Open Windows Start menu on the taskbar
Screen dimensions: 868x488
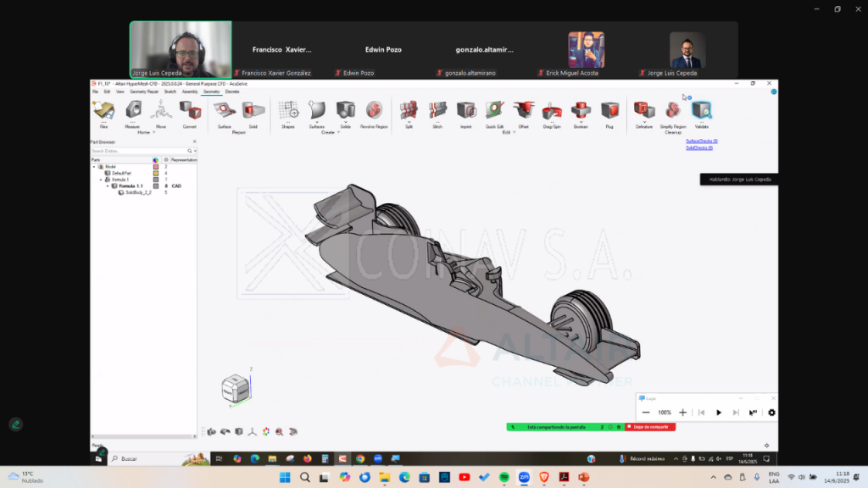283,478
